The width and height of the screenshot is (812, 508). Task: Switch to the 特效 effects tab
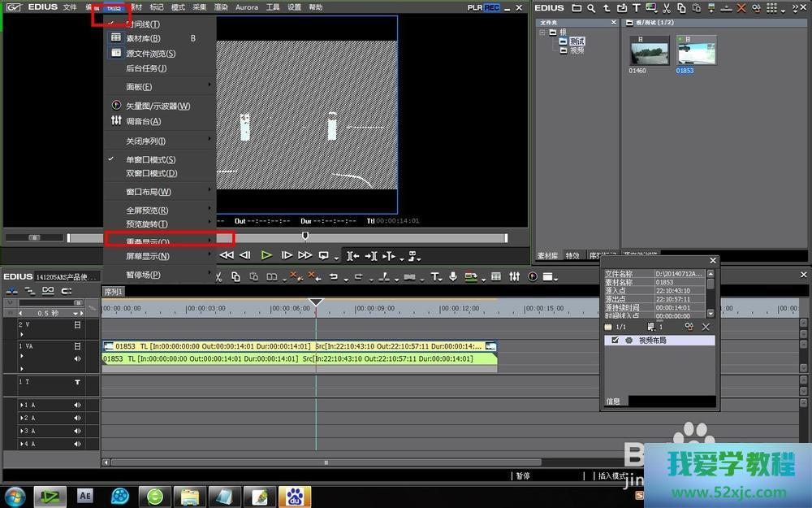(x=573, y=256)
